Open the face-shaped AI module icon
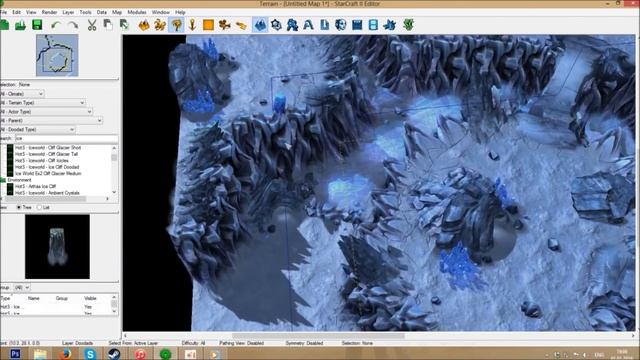The height and width of the screenshot is (360, 640). pyautogui.click(x=340, y=25)
